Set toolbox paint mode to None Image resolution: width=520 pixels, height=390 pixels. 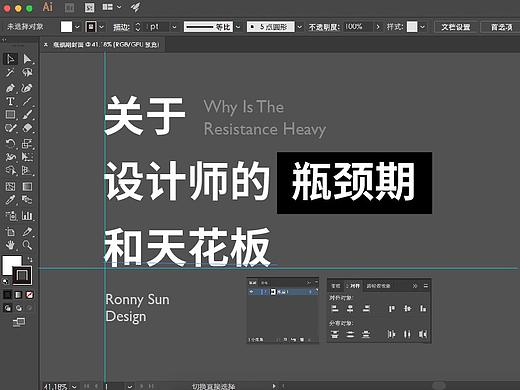pos(30,295)
